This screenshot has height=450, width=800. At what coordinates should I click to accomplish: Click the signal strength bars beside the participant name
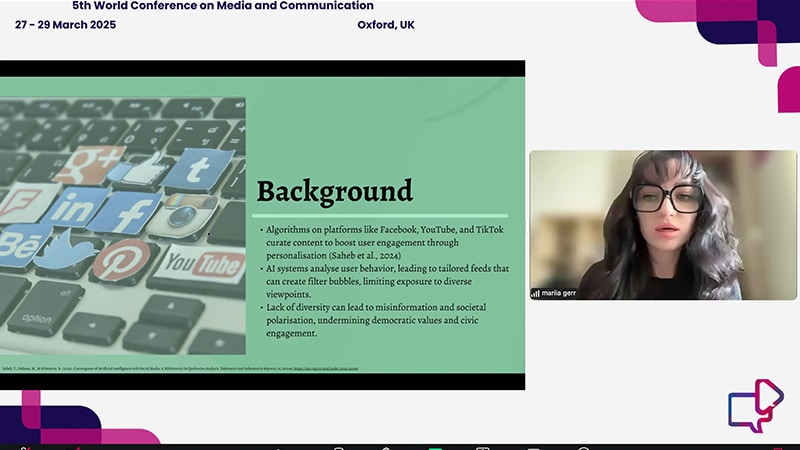(x=535, y=293)
